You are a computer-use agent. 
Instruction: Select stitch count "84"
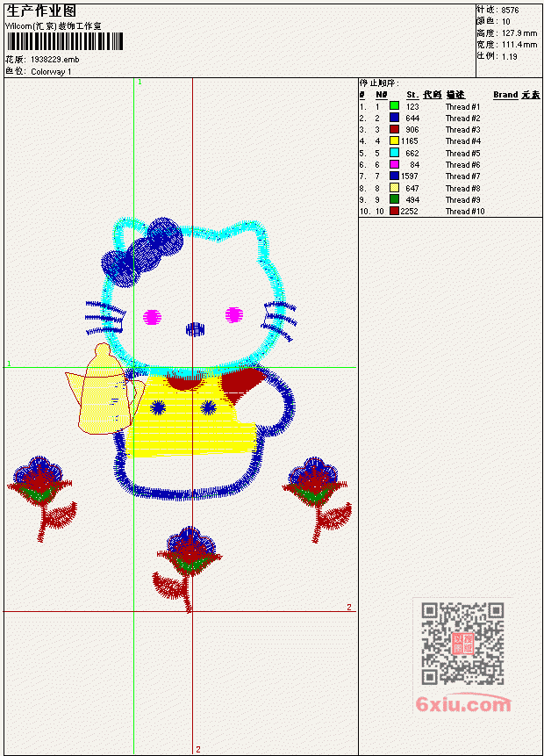coord(414,165)
